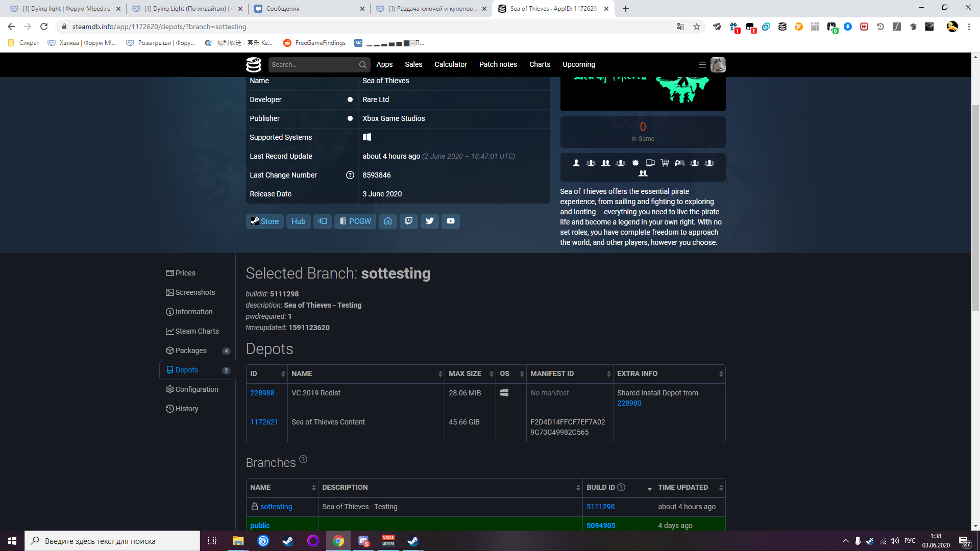
Task: Open the PCGW wiki link
Action: click(x=355, y=221)
